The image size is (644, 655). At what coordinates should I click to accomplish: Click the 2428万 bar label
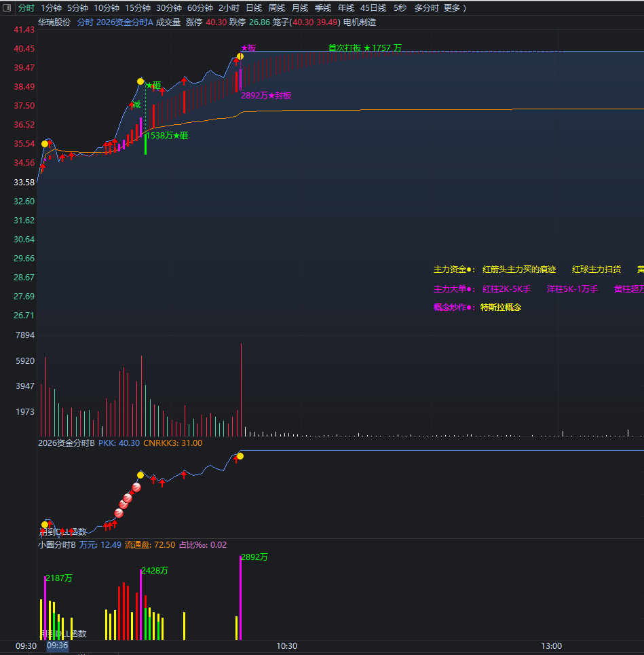pos(155,571)
